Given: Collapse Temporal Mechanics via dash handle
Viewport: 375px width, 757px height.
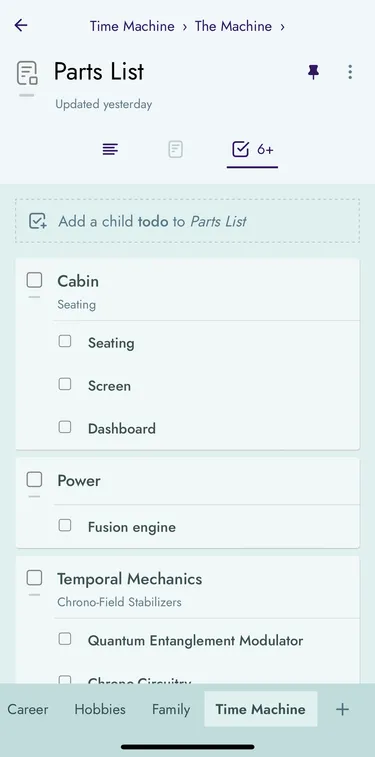Looking at the screenshot, I should [34, 595].
